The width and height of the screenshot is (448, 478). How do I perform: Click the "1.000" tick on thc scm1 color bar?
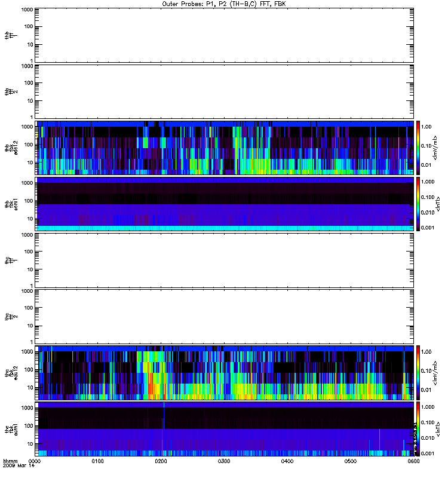(x=428, y=407)
